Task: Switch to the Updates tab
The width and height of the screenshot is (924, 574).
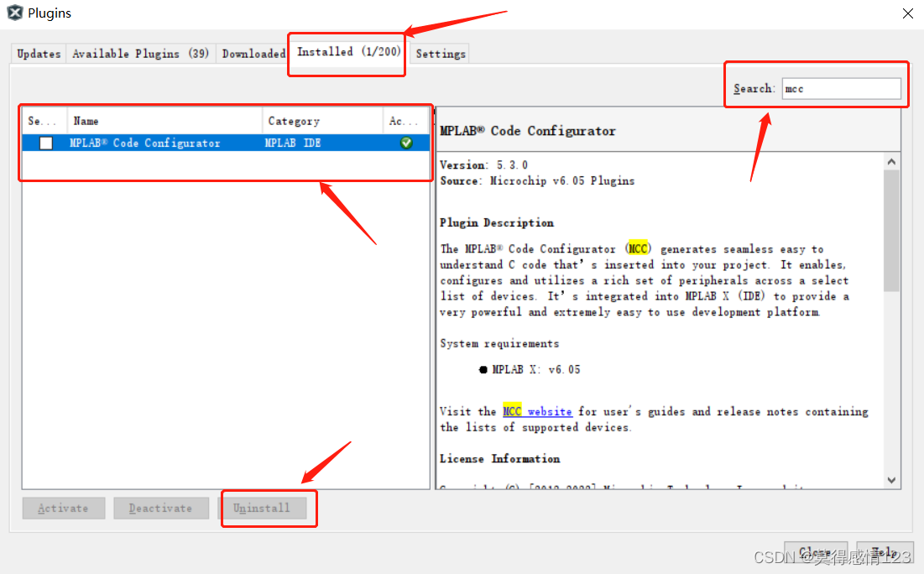Action: (38, 53)
